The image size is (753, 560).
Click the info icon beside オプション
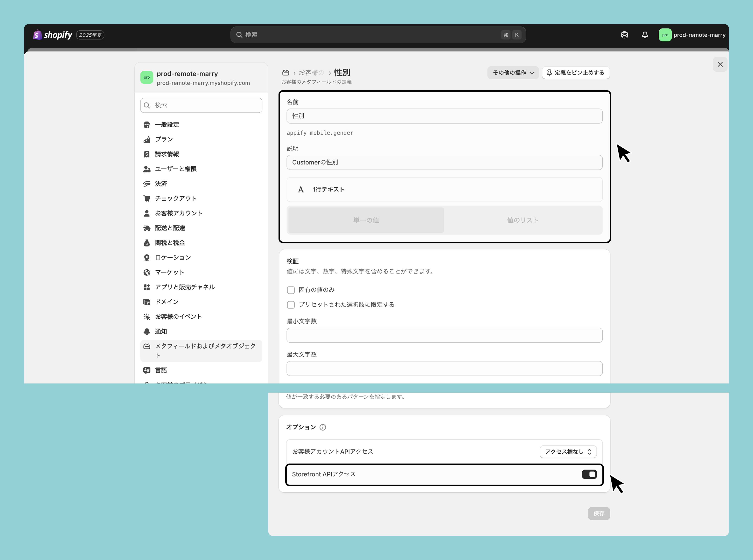323,427
